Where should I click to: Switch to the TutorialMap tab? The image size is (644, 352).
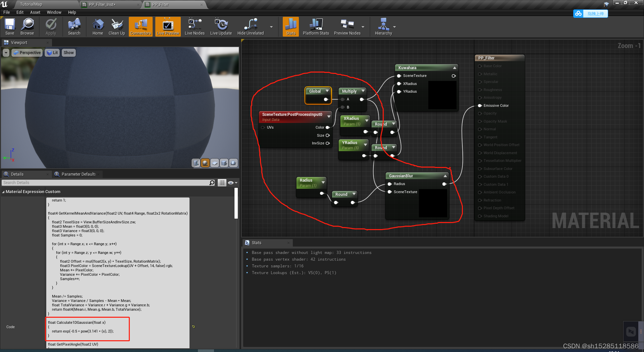pos(31,4)
